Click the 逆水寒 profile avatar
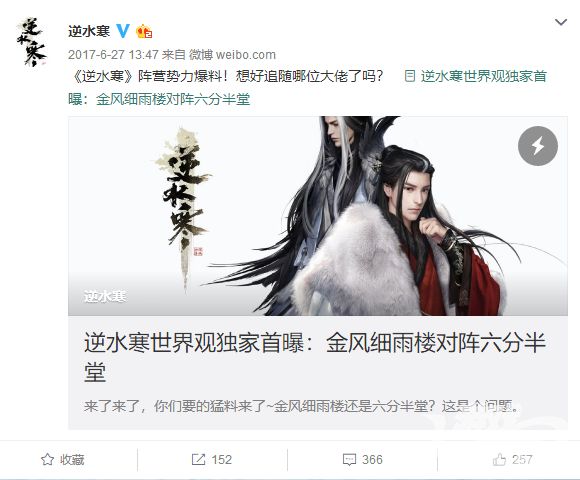The height and width of the screenshot is (480, 580). [32, 42]
